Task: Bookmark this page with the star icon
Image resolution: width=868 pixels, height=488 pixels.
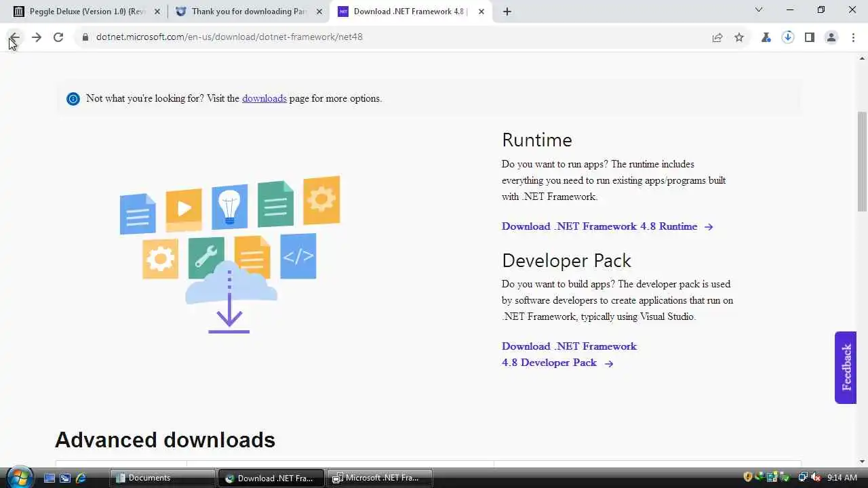Action: 739,37
